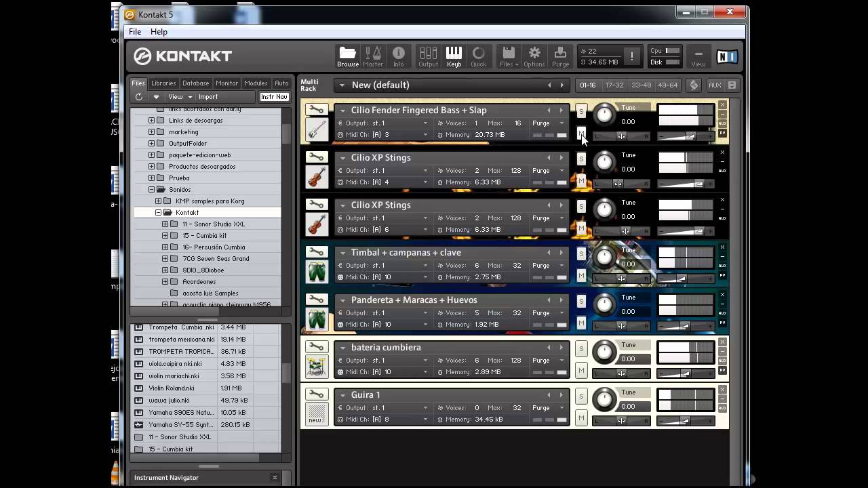868x488 pixels.
Task: Click the KSP icon next to 49-64
Action: tap(693, 85)
